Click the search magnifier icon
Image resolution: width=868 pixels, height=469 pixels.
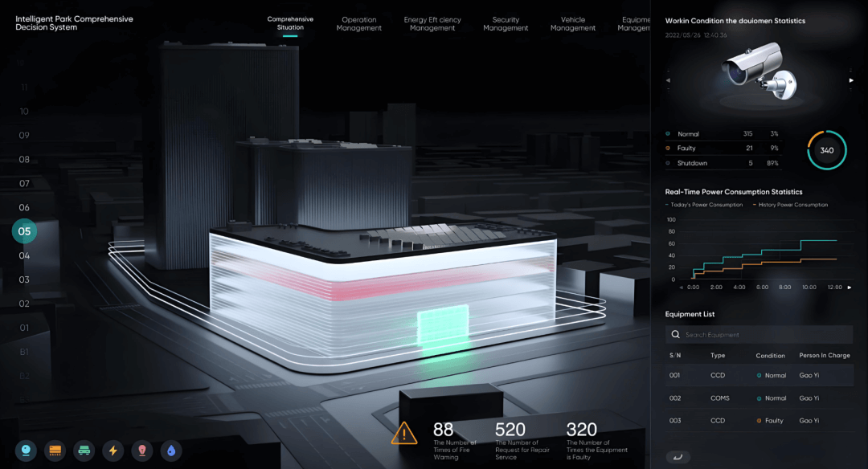[x=675, y=335]
